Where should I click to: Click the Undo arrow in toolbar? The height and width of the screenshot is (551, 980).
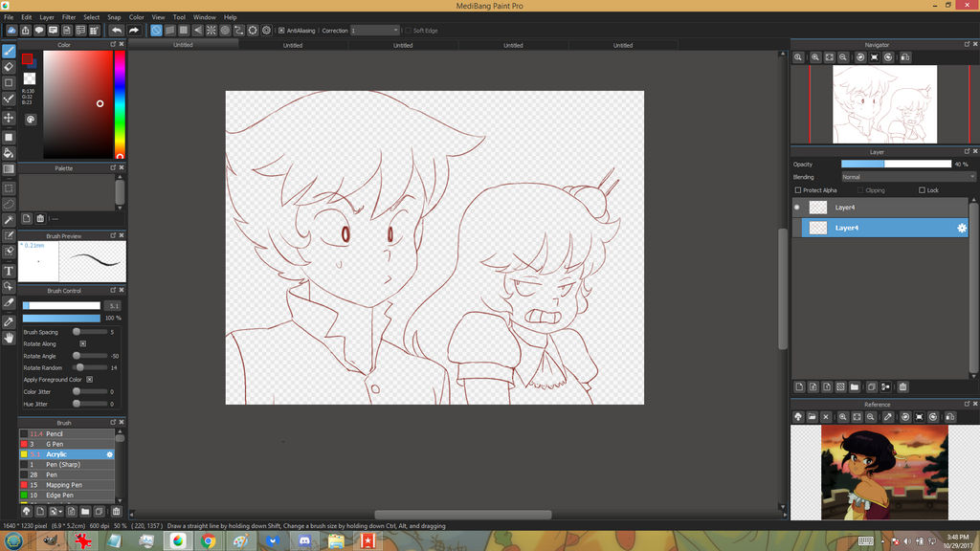tap(117, 31)
